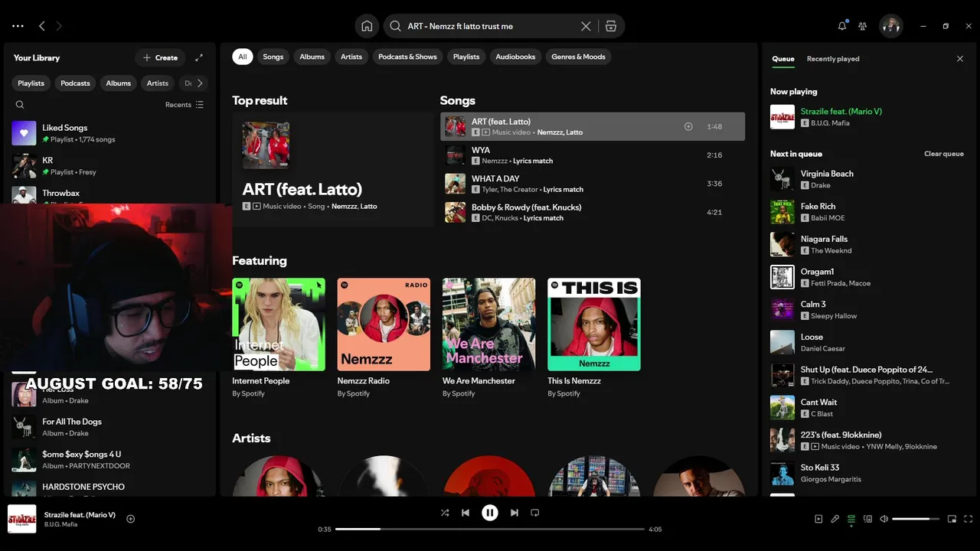
Task: Go back with the left arrow
Action: 42,26
